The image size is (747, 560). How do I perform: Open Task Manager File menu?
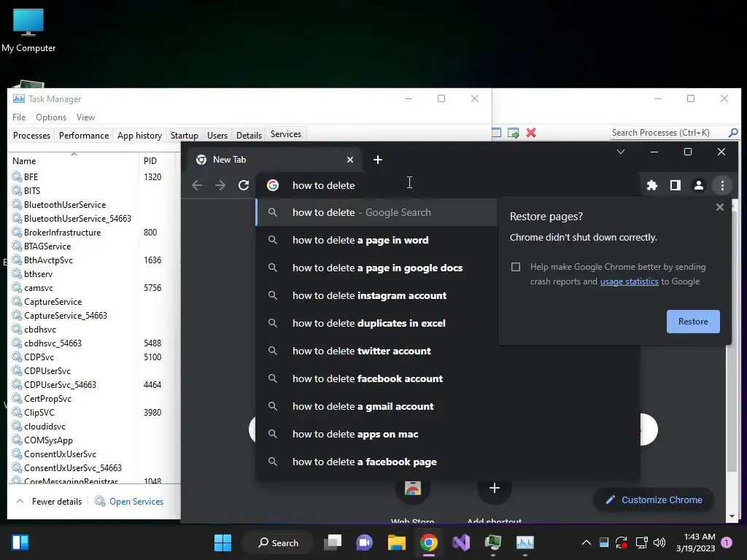coord(19,117)
